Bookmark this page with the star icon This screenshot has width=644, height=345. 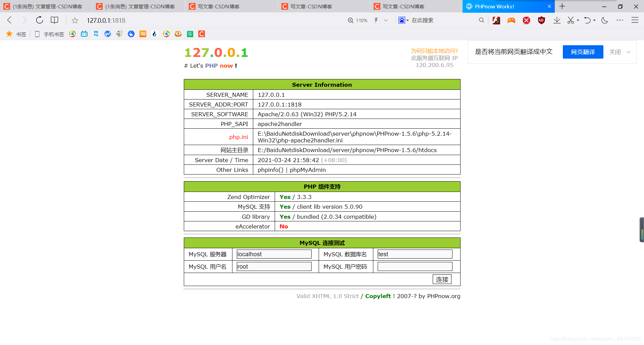tap(75, 20)
